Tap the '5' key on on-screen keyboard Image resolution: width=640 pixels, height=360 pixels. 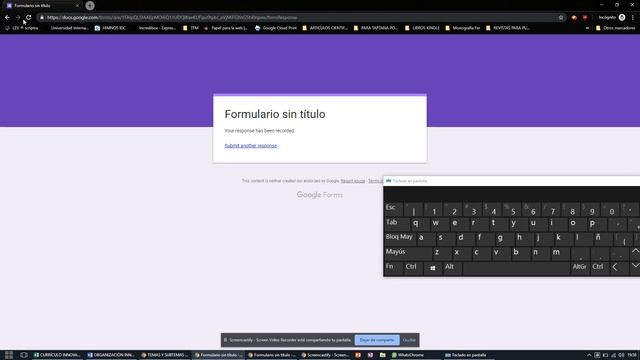click(513, 209)
